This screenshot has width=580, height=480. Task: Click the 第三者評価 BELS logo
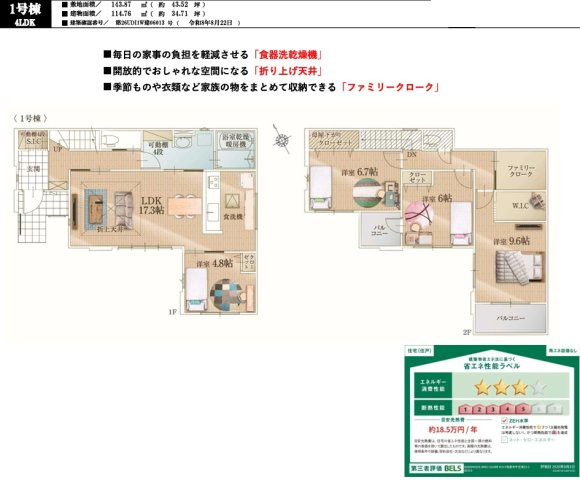[436, 468]
